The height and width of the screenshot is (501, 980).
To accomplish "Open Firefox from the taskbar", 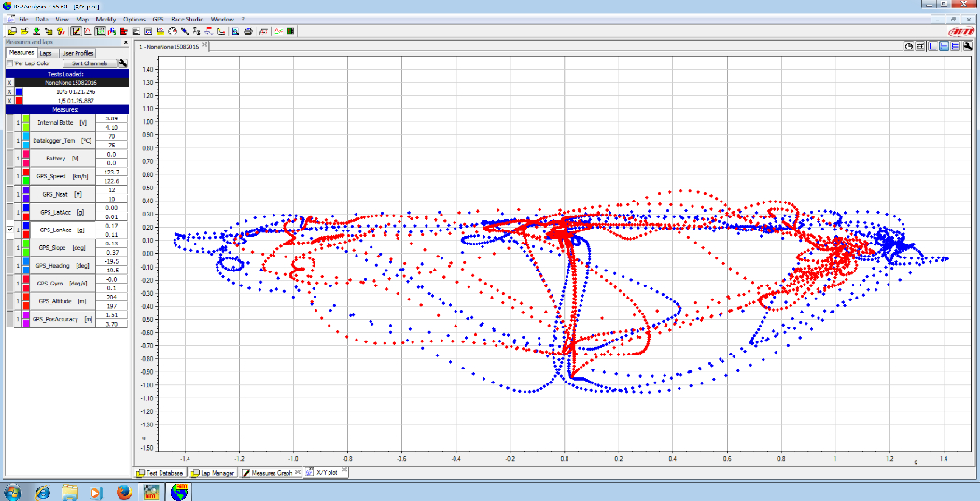I will tap(122, 492).
